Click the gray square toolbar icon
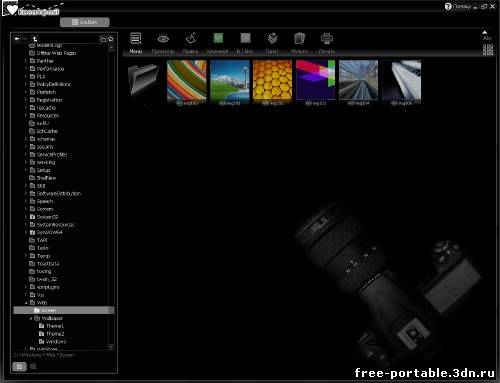Screen dimensions: 500x383 pos(245,38)
